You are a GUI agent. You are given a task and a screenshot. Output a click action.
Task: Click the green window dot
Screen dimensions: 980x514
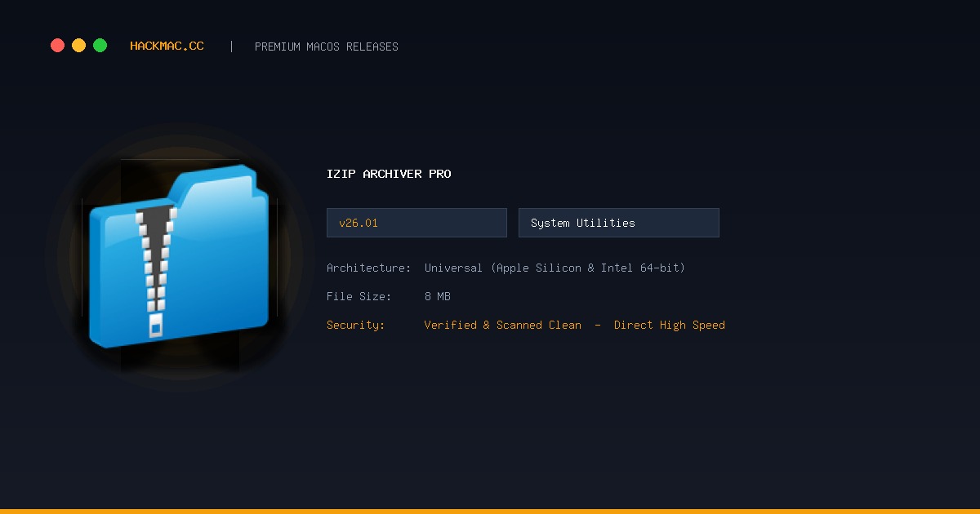pos(100,46)
